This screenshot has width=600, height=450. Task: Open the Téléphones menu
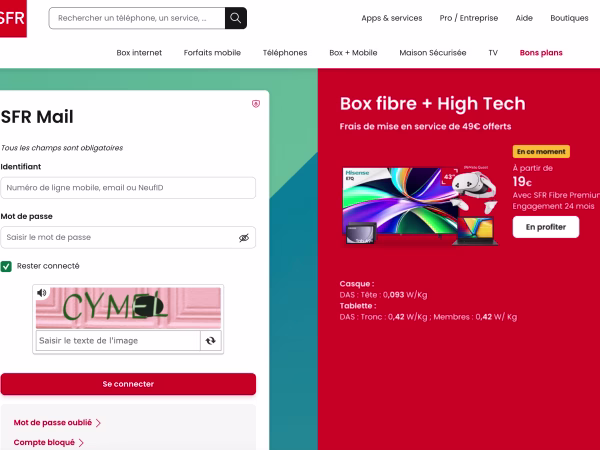(285, 52)
